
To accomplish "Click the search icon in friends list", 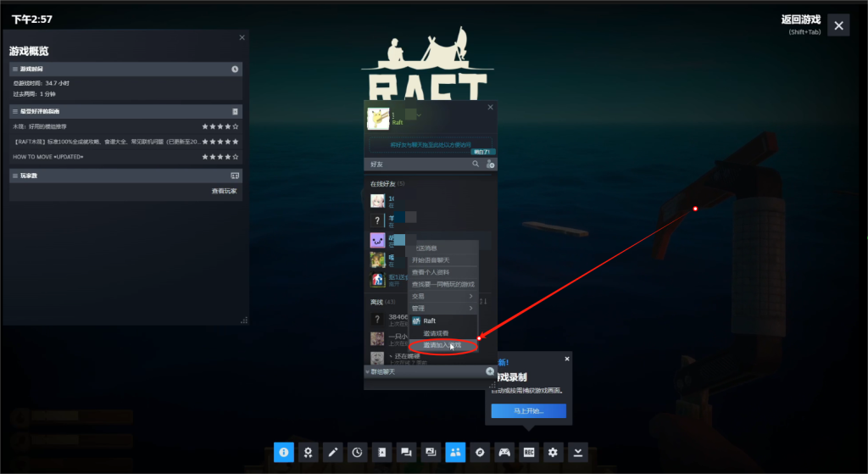I will tap(476, 164).
